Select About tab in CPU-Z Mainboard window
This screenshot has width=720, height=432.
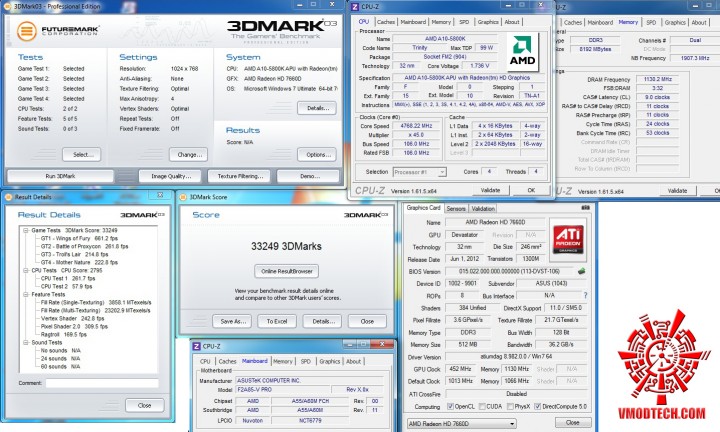pos(354,361)
